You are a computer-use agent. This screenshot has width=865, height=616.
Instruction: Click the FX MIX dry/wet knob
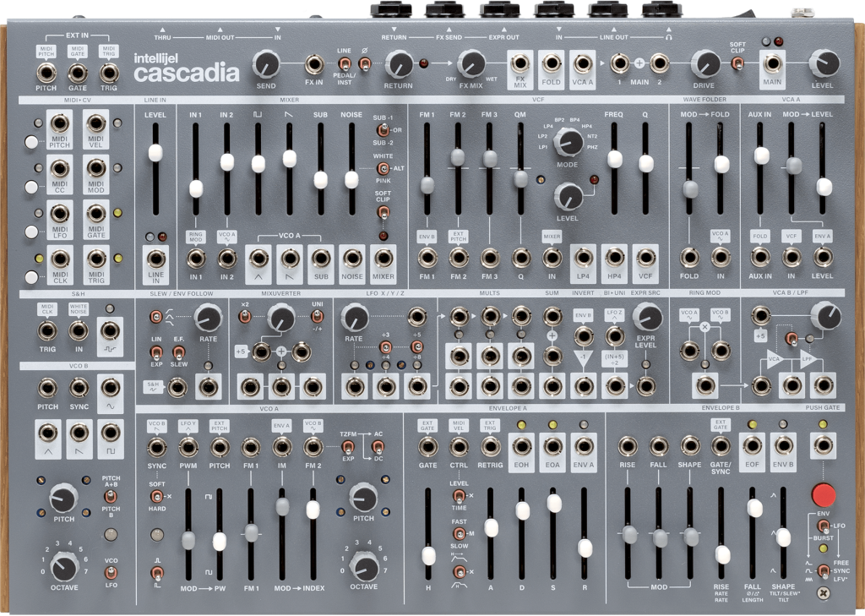[471, 63]
